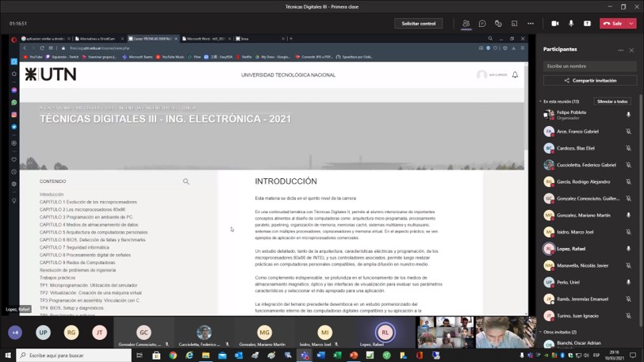Screen dimensions: 644x362
Task: Click the Netflix bookmark
Action: 244,57
